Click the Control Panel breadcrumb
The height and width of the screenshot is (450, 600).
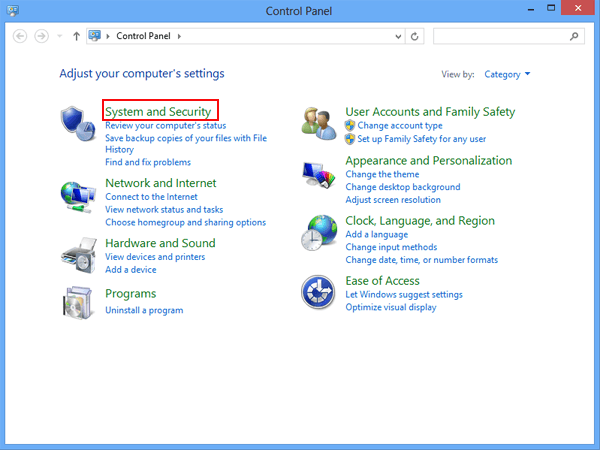[143, 36]
